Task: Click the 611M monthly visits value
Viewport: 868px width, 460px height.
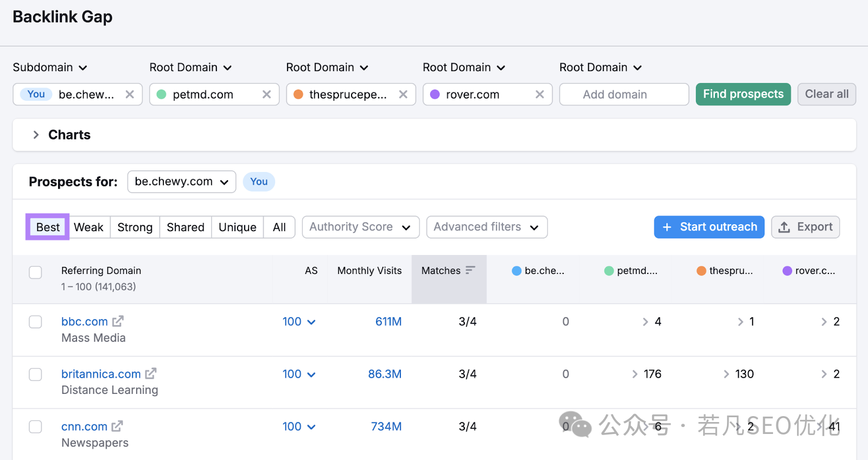Action: 388,322
